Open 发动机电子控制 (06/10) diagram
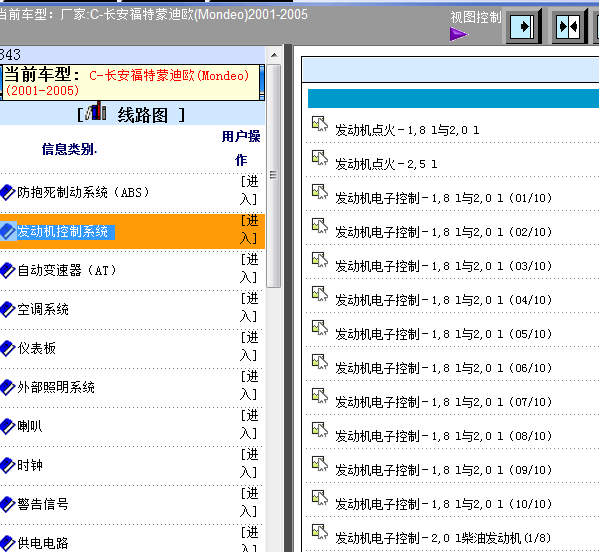This screenshot has height=552, width=599. 444,368
